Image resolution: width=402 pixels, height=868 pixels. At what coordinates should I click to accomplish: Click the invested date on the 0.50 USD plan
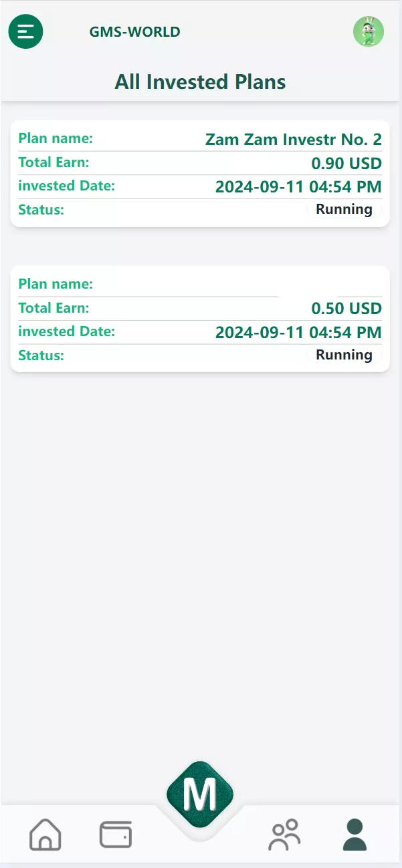click(298, 332)
